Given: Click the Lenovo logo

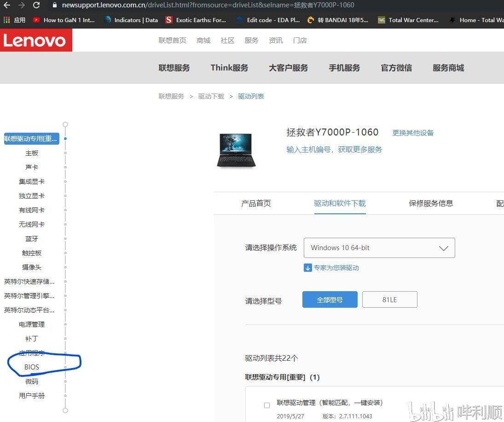Looking at the screenshot, I should (36, 40).
